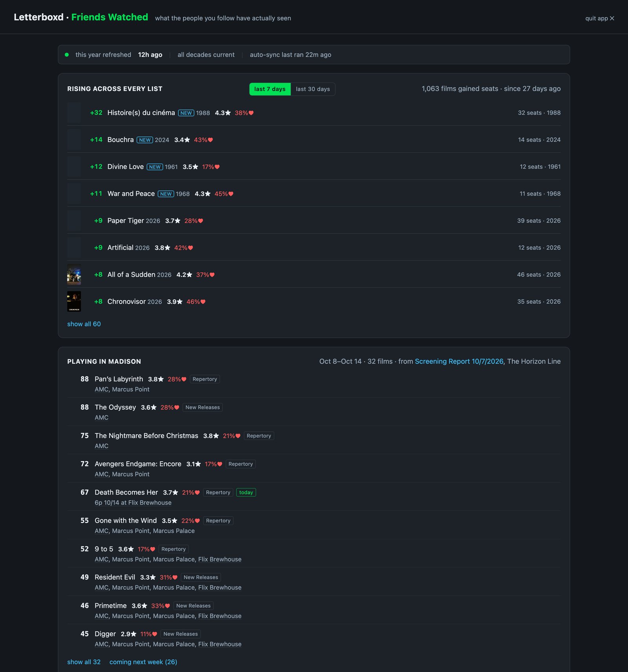Expand Madison listings with show all 32

[84, 662]
